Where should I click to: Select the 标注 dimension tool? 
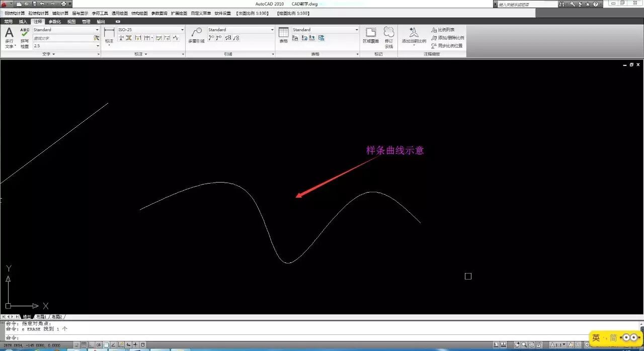[109, 36]
